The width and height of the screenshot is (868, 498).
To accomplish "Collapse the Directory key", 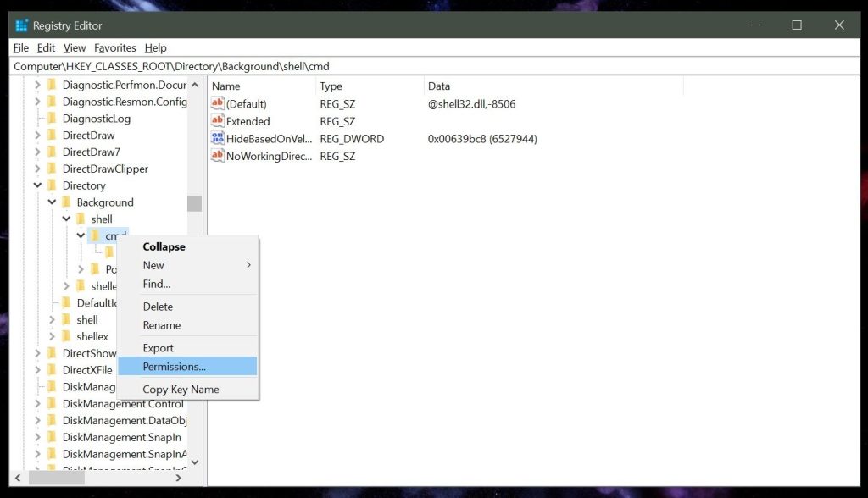I will point(37,185).
